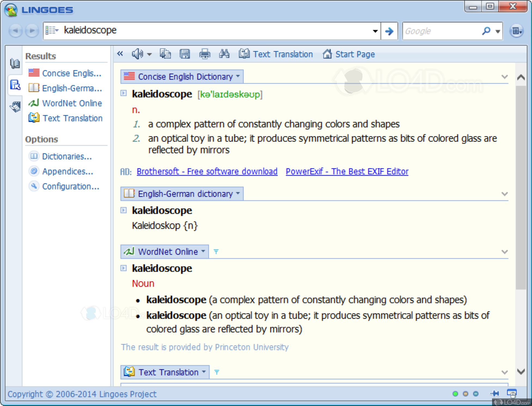The height and width of the screenshot is (406, 532).
Task: Click the Start Page button
Action: click(x=349, y=54)
